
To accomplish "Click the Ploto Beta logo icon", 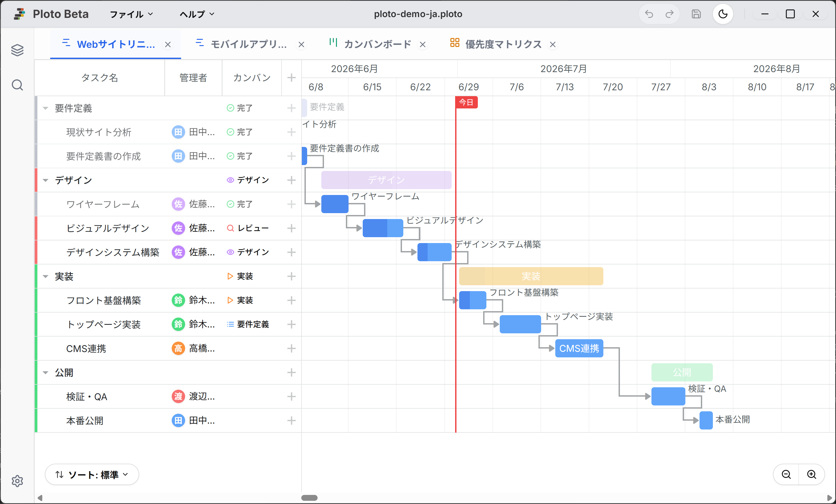I will click(x=20, y=14).
